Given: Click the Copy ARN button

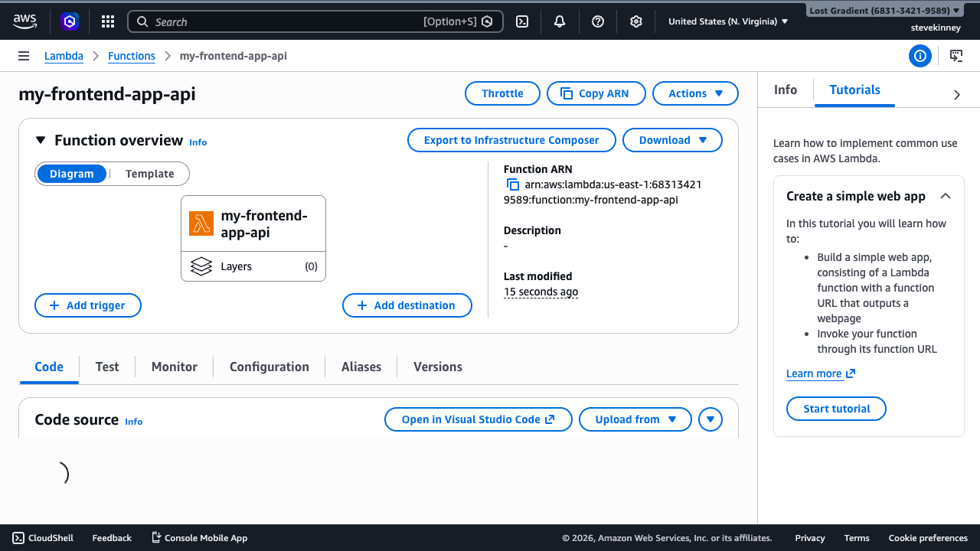Looking at the screenshot, I should coord(596,93).
